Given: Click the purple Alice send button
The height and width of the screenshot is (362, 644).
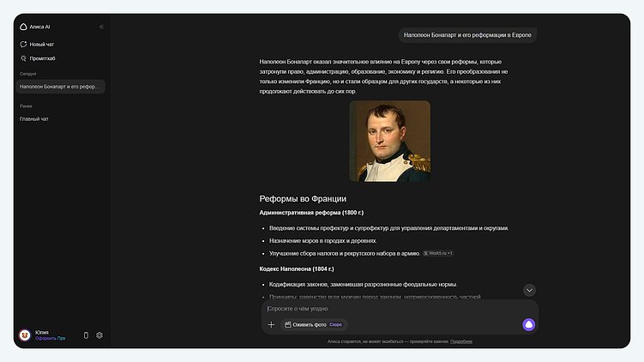Looking at the screenshot, I should (x=528, y=324).
